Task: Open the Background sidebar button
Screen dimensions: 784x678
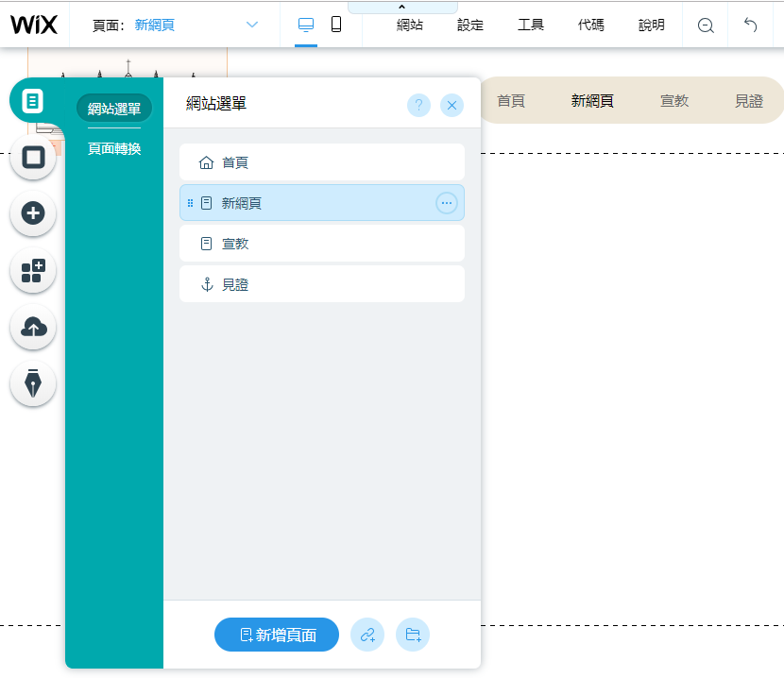Action: pyautogui.click(x=33, y=158)
